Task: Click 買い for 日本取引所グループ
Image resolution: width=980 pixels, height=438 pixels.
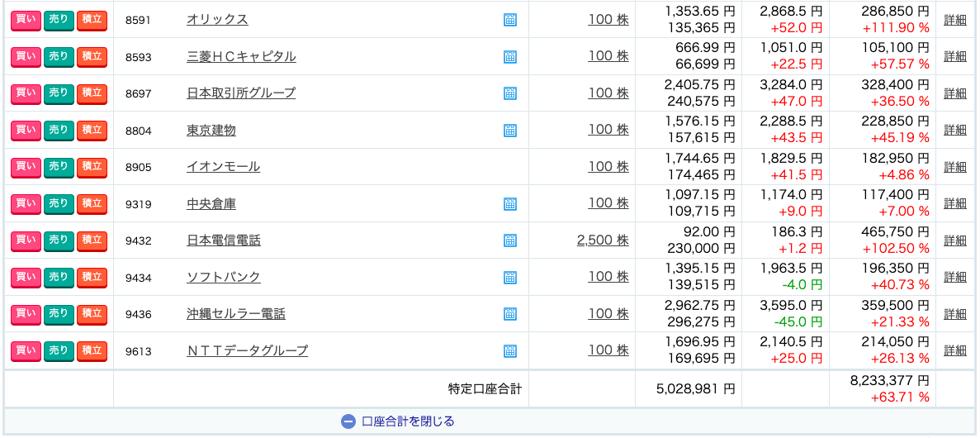Action: [26, 93]
